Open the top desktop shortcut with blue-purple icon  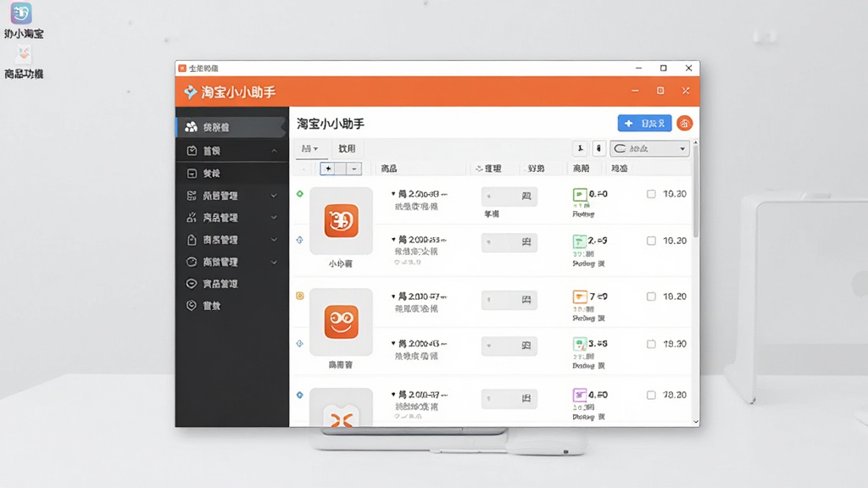21,14
